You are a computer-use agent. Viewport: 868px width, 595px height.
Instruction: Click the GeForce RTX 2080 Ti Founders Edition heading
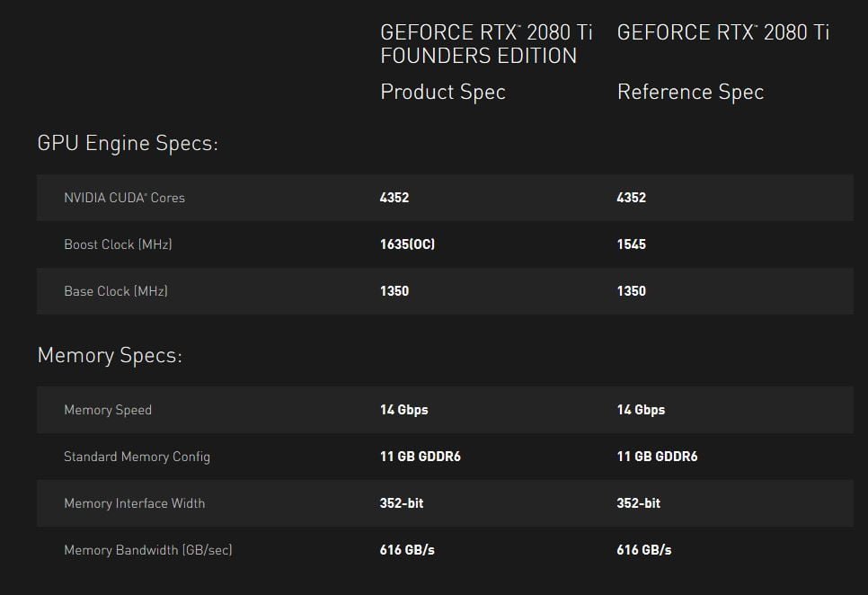(x=486, y=44)
